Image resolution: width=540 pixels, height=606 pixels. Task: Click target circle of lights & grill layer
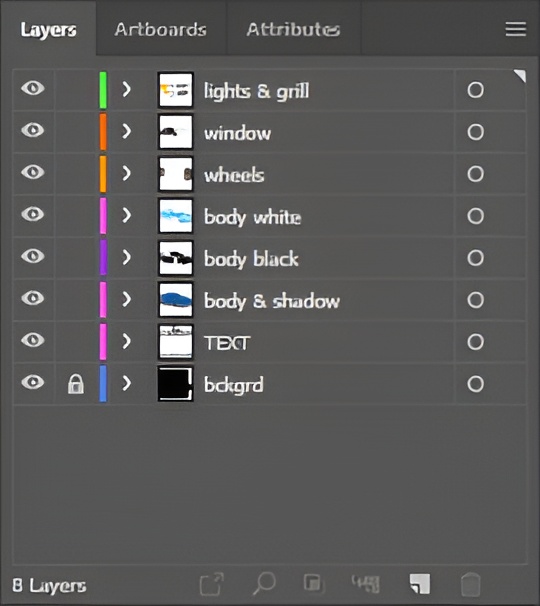click(475, 90)
